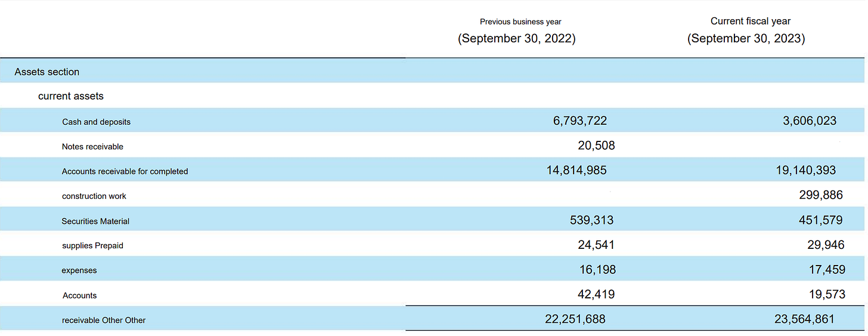
Task: Click the total 22,251,688
Action: 575,319
